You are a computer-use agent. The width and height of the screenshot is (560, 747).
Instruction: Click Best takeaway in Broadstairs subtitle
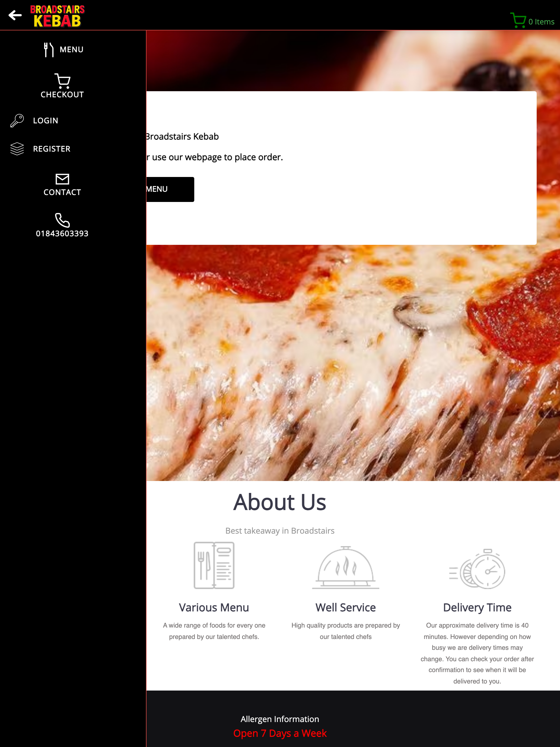click(280, 531)
